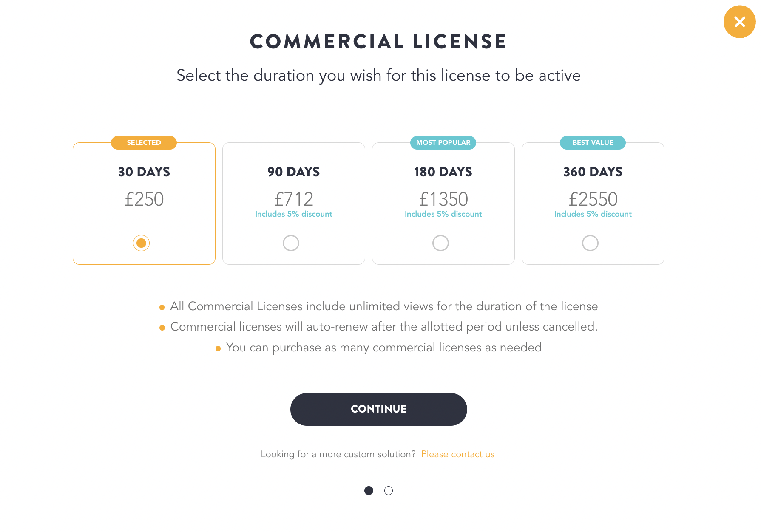This screenshot has width=761, height=532.
Task: Click the £712 price
Action: (x=293, y=199)
